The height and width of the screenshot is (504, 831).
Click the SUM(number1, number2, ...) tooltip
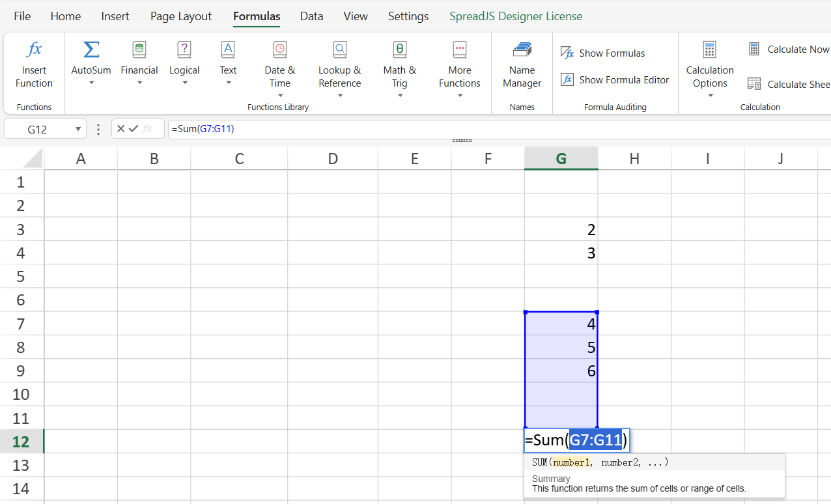coord(600,462)
